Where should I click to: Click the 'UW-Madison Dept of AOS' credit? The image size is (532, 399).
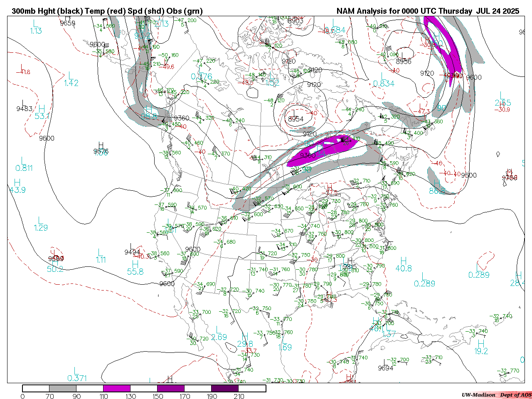point(496,395)
